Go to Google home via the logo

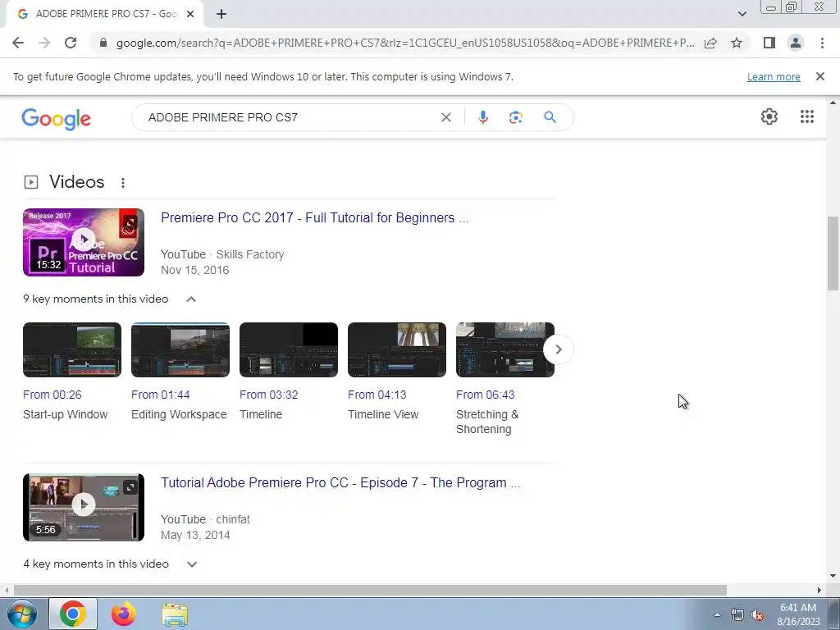tap(57, 118)
